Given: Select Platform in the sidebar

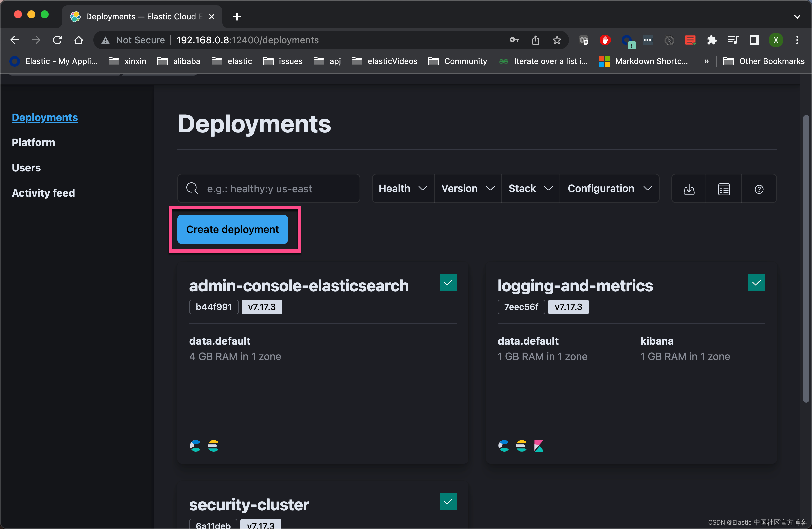Looking at the screenshot, I should [x=33, y=142].
